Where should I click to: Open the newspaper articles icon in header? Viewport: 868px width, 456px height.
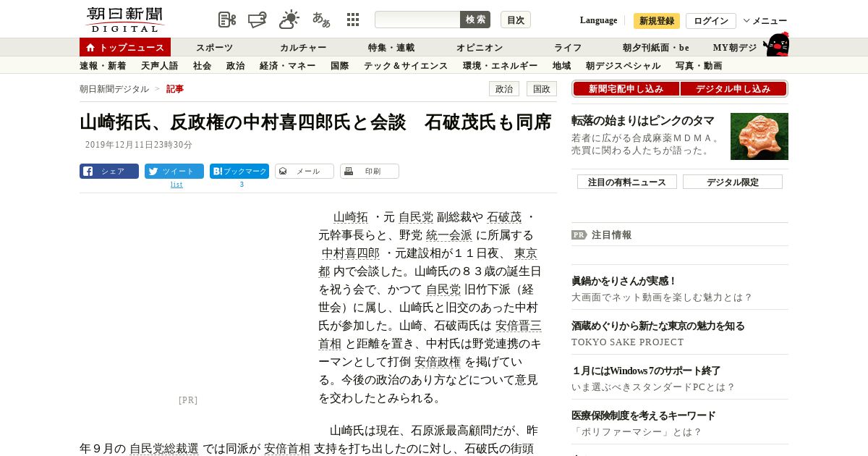pos(227,20)
